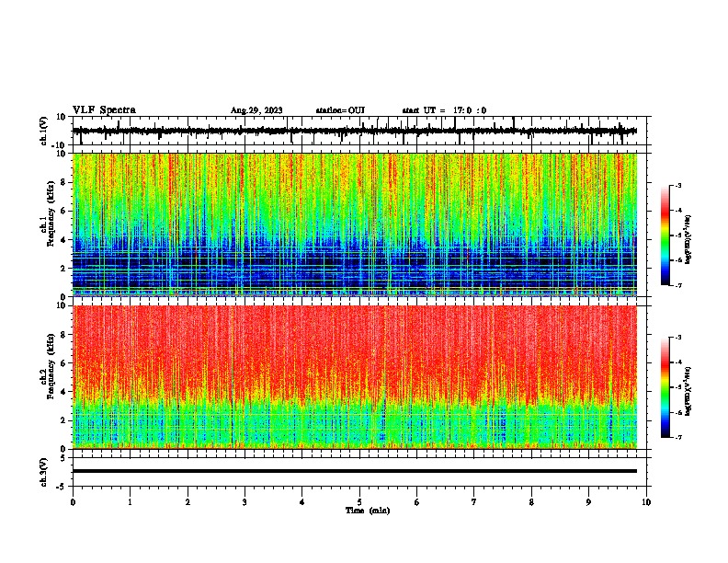Click the "-7" label on ch.1 color scale

tap(678, 285)
